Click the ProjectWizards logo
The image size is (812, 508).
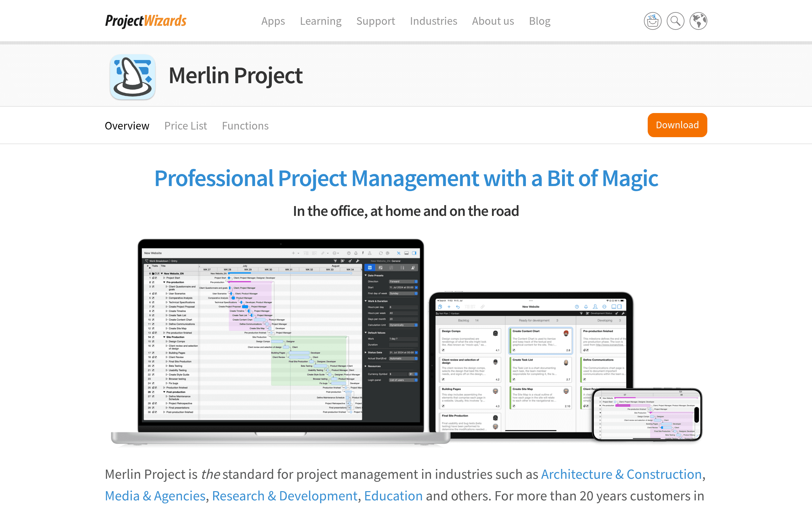point(146,21)
